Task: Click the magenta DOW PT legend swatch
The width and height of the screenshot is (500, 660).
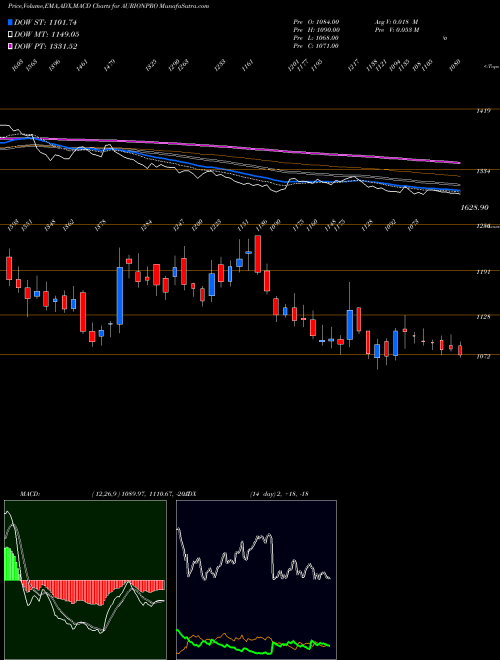Action: (11, 46)
